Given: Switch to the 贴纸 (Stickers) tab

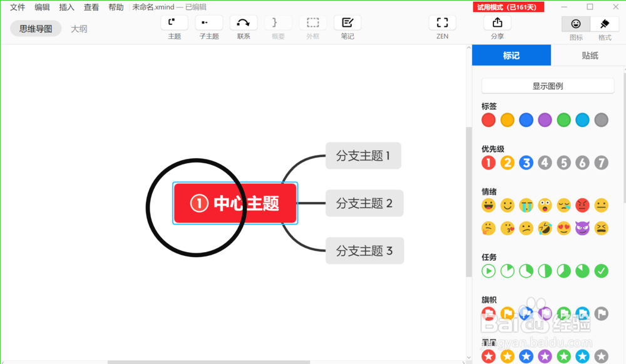Looking at the screenshot, I should (590, 56).
